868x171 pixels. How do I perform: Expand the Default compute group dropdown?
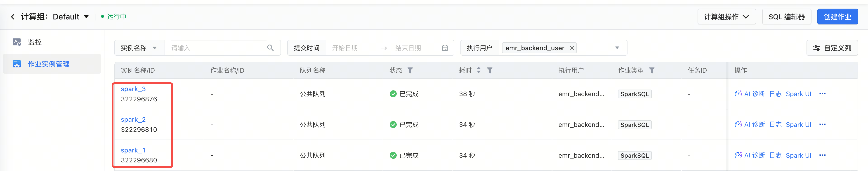pos(86,17)
